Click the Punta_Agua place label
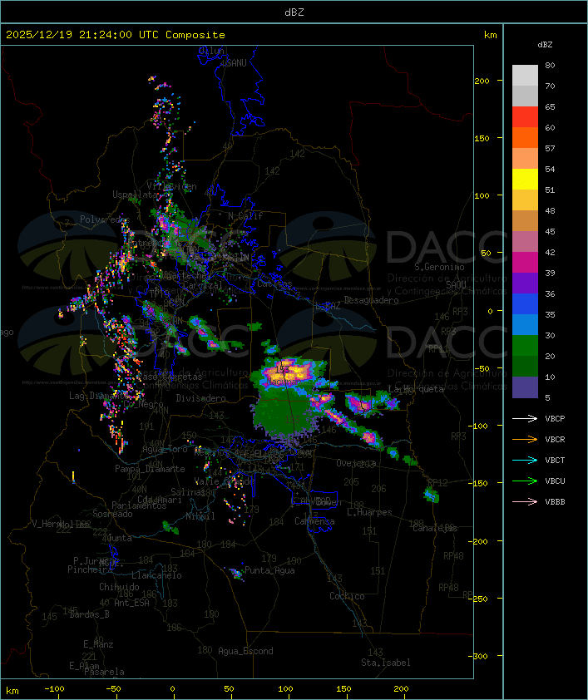 pos(269,570)
